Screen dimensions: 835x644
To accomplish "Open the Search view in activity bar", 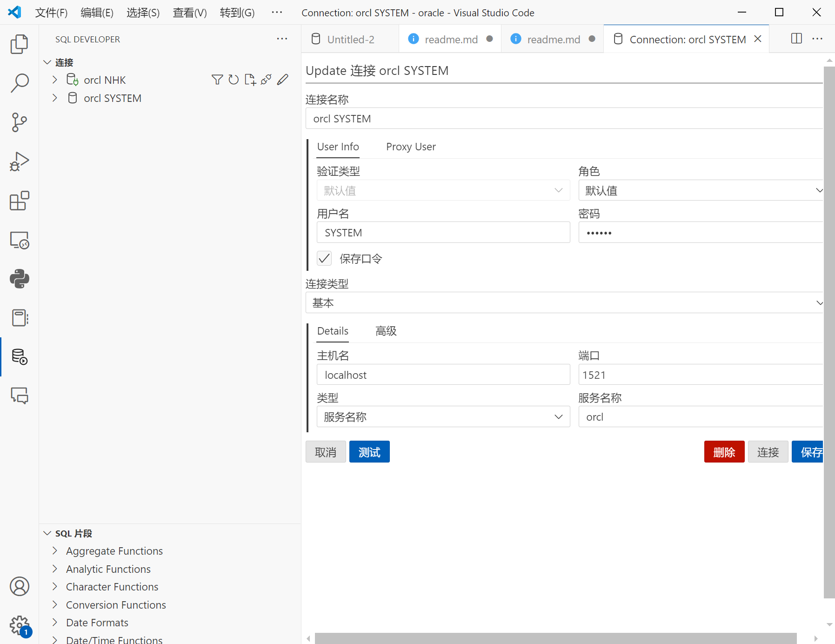I will click(19, 83).
